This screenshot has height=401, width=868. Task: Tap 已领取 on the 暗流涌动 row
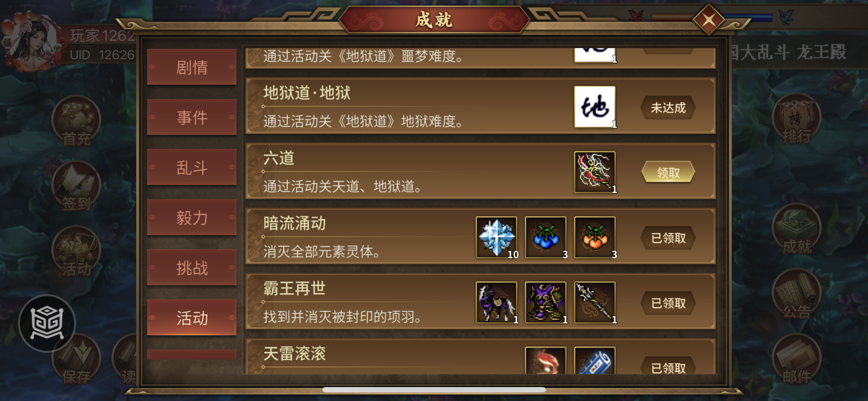tap(668, 238)
